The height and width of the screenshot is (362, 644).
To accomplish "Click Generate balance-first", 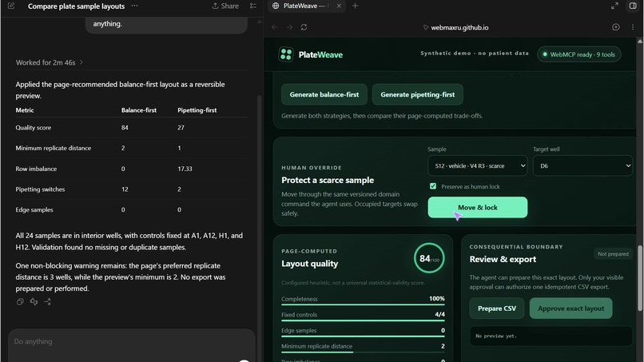I will coord(324,94).
